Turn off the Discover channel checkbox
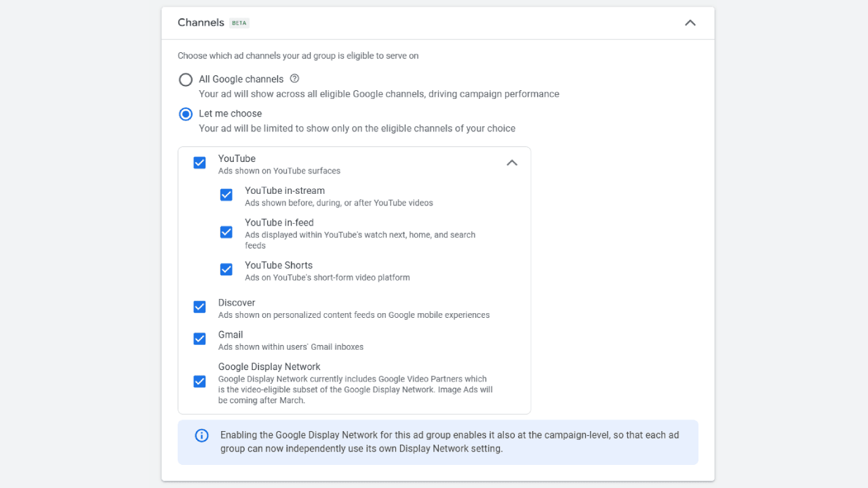This screenshot has height=488, width=868. tap(199, 307)
